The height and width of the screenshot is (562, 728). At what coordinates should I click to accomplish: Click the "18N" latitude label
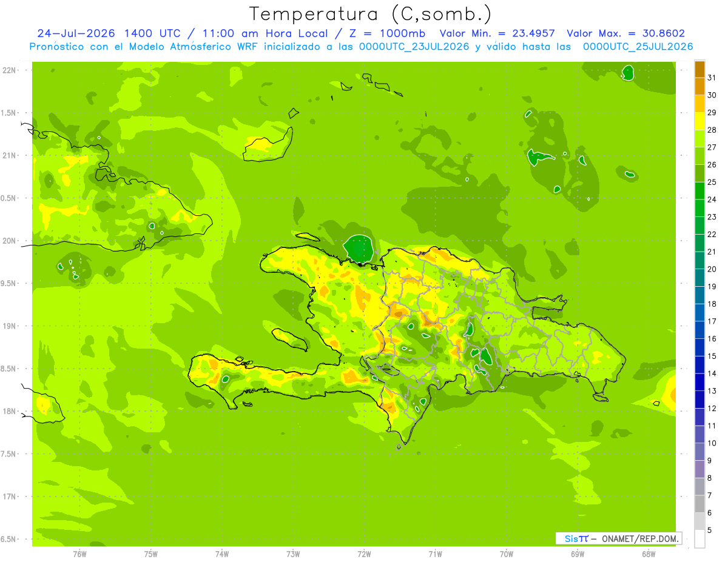click(x=9, y=411)
